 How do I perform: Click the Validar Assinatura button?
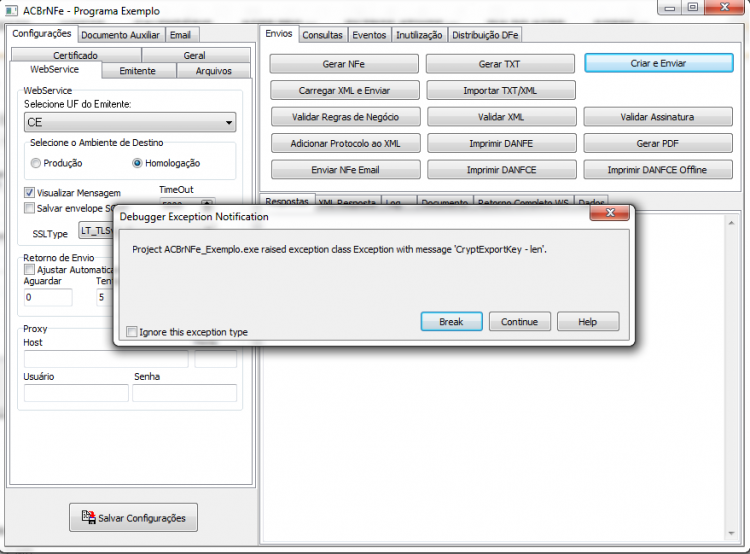click(658, 117)
